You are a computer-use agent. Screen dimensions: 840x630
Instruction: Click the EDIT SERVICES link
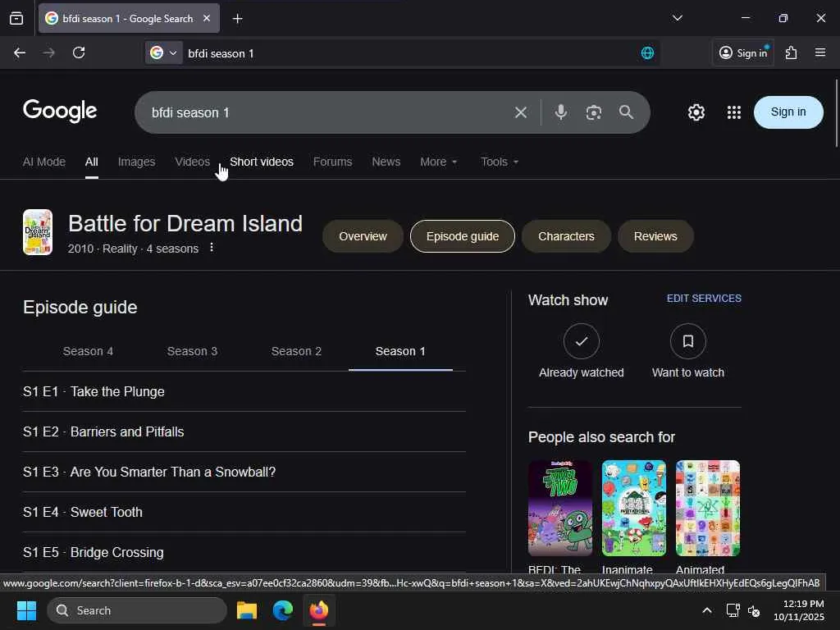pos(704,299)
